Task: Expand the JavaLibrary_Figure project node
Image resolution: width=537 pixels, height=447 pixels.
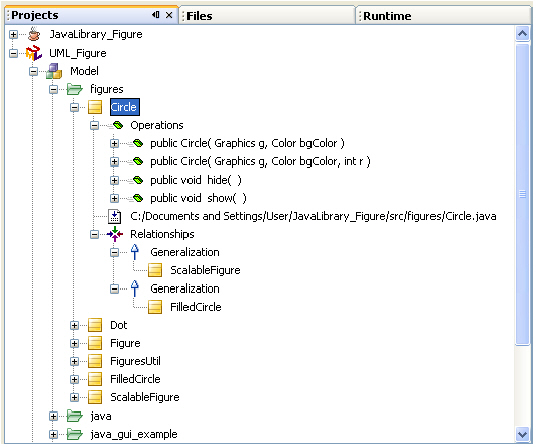Action: click(x=13, y=35)
